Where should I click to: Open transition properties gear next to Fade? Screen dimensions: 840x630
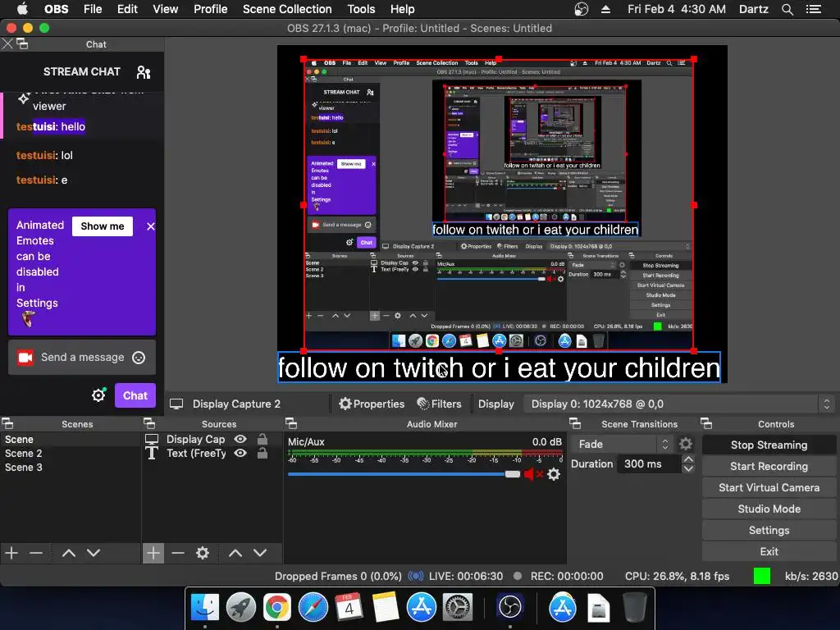point(686,444)
